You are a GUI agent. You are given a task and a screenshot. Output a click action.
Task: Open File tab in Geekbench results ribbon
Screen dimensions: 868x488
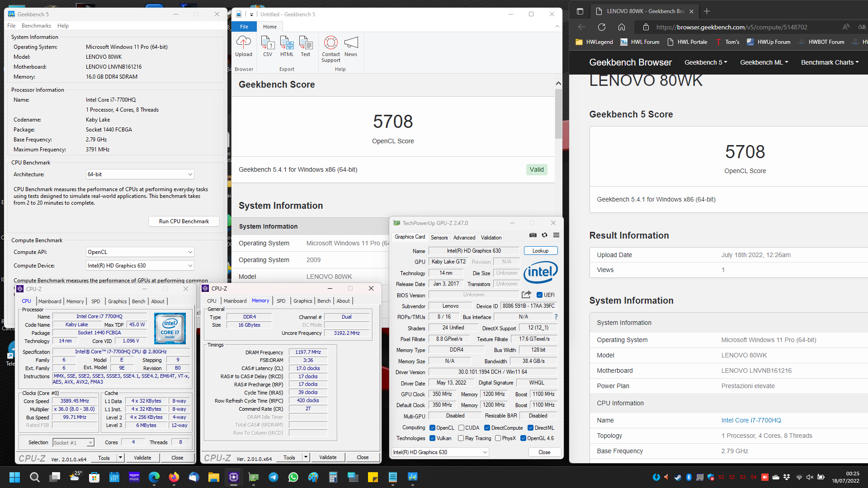pyautogui.click(x=244, y=27)
